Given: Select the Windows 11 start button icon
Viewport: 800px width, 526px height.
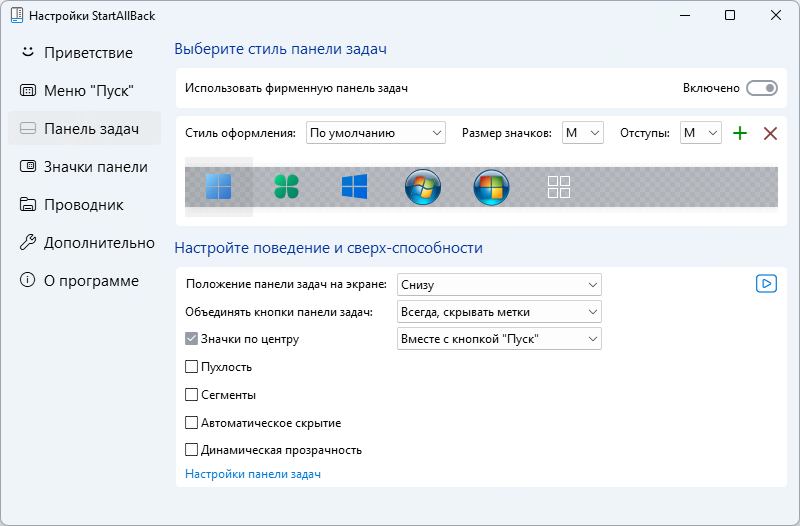Looking at the screenshot, I should click(218, 186).
